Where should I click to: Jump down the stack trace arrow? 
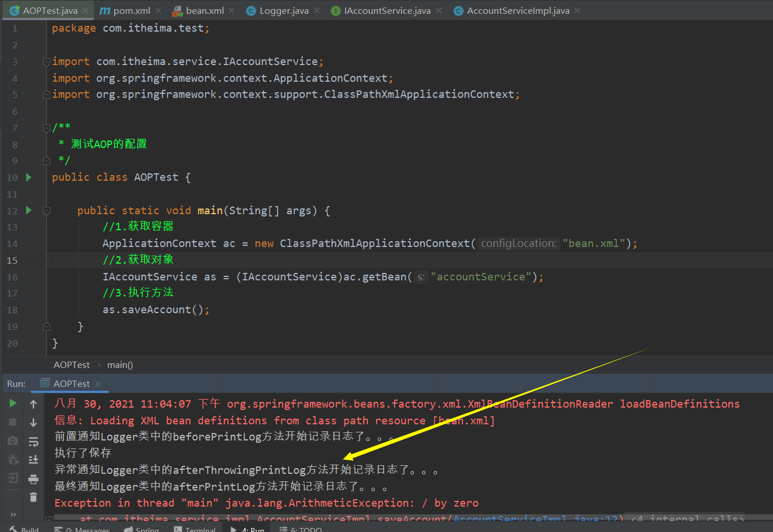pyautogui.click(x=33, y=423)
